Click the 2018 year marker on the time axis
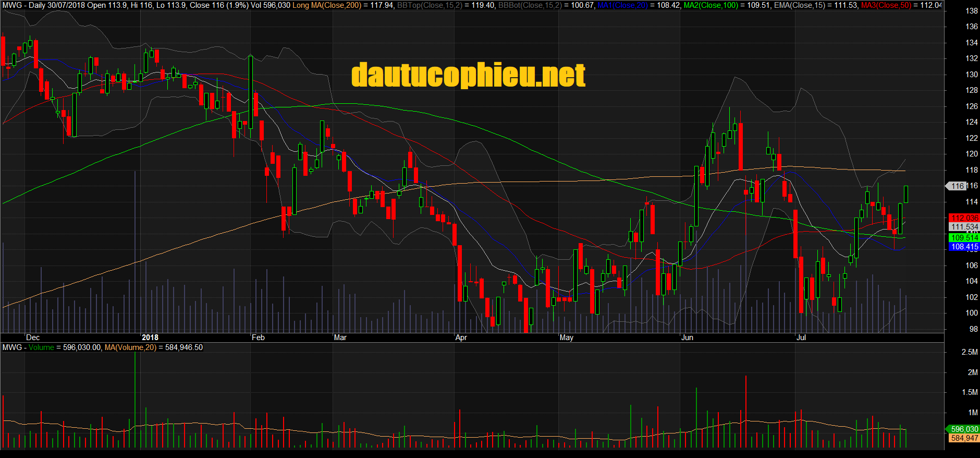980x458 pixels. 150,338
